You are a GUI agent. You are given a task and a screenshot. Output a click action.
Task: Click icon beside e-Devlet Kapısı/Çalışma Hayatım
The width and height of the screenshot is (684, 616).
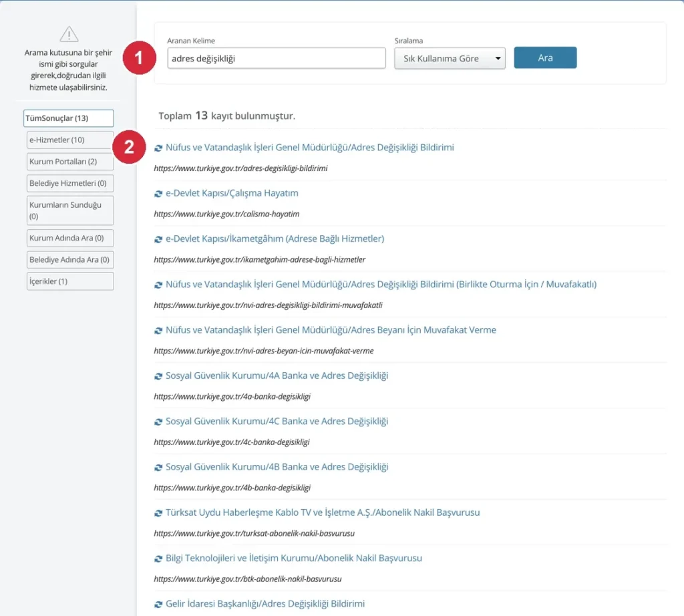[158, 194]
